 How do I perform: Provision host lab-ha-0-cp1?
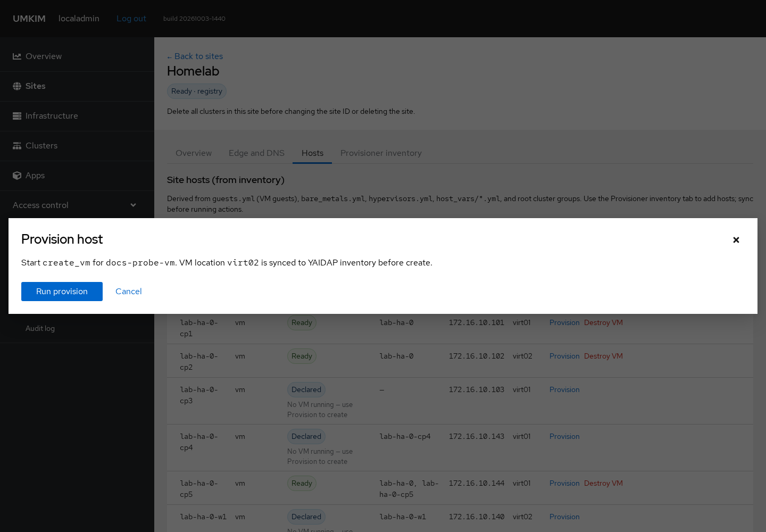coord(564,323)
